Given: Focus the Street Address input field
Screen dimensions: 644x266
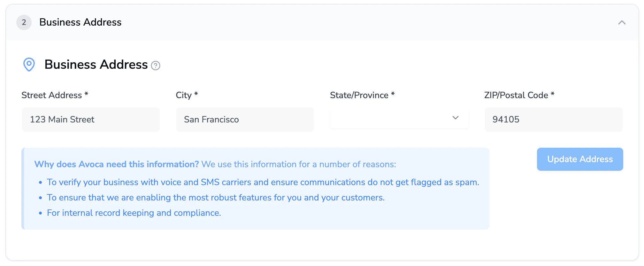Looking at the screenshot, I should pos(91,120).
